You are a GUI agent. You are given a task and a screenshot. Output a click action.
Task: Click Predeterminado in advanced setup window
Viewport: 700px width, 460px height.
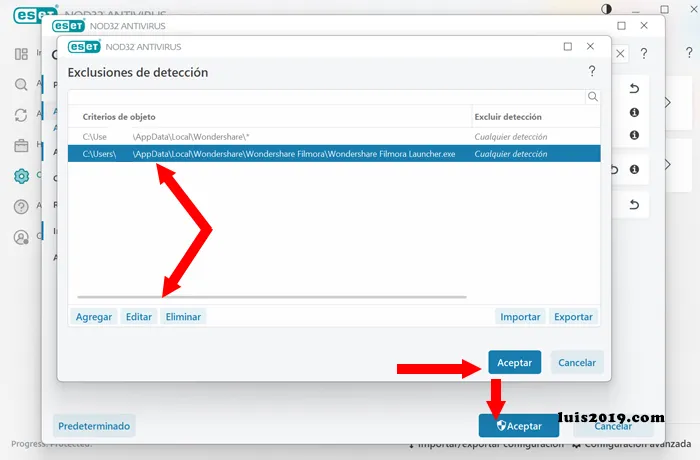[94, 426]
